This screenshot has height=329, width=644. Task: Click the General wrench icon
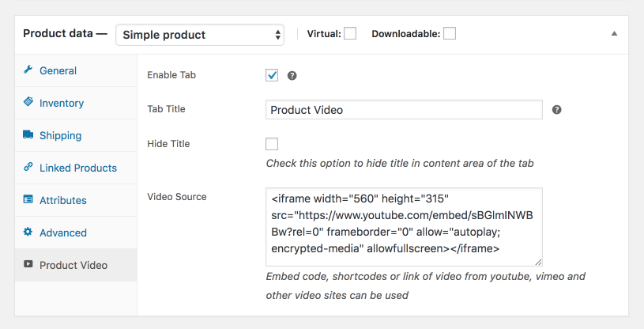coord(28,70)
